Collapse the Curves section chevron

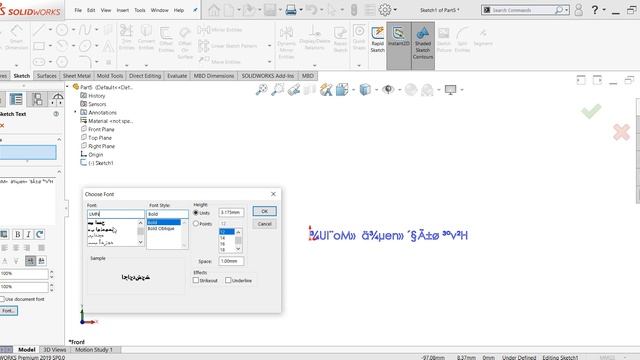[x=59, y=140]
